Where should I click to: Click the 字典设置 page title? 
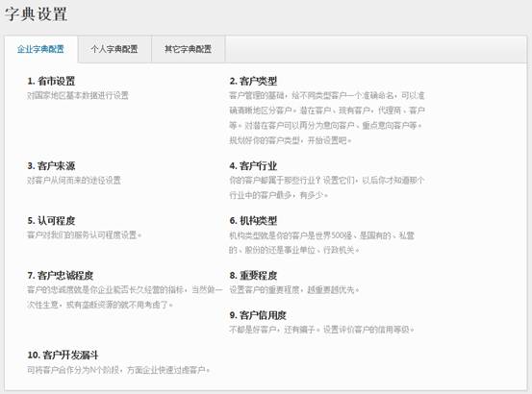(36, 14)
